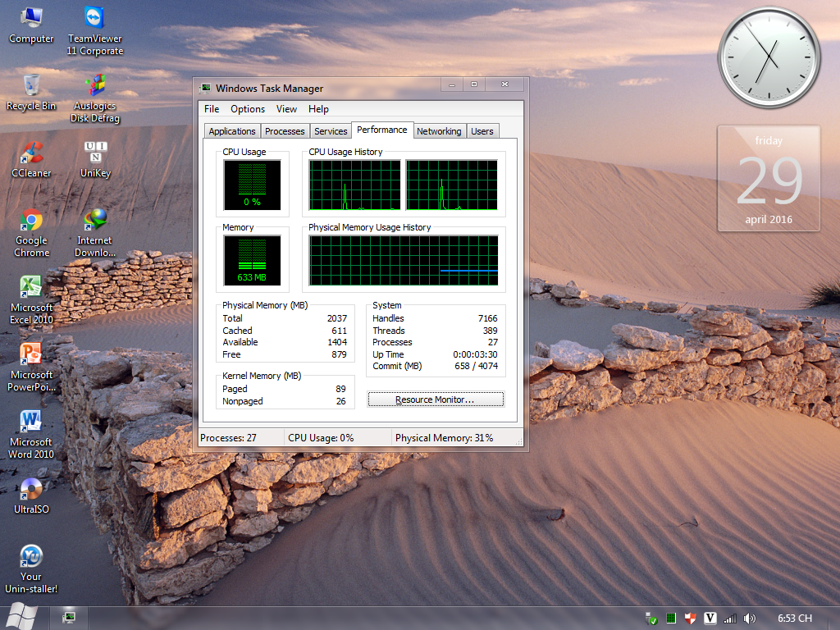Screen dimensions: 840x630
Task: Click the Physical Memory Usage History graph
Action: tap(404, 260)
